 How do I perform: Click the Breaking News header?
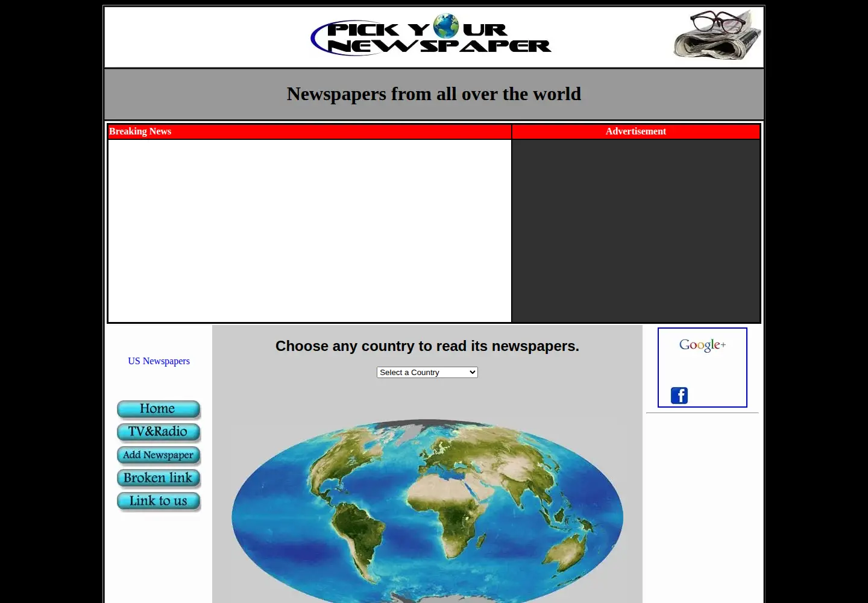click(x=140, y=131)
